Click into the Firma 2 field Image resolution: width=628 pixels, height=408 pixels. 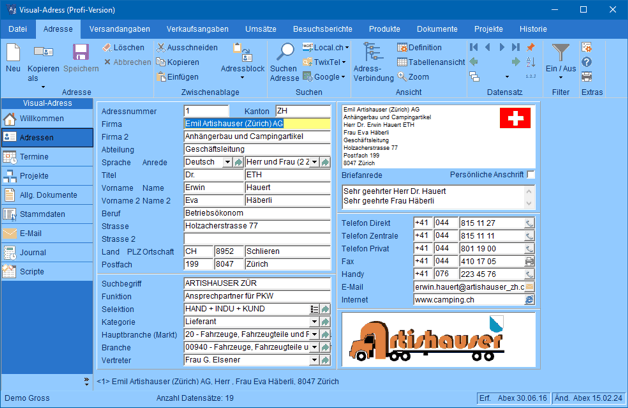click(257, 137)
